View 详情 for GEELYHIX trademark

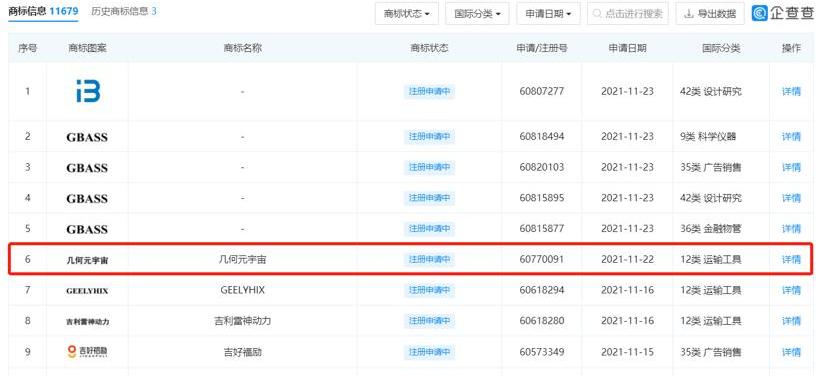(x=791, y=290)
